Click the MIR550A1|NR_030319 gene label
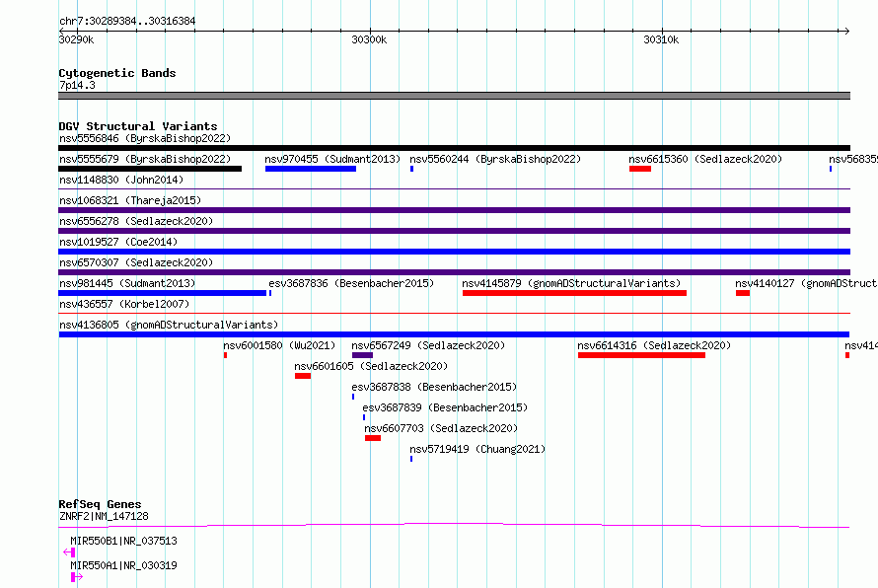The height and width of the screenshot is (588, 878). [123, 565]
